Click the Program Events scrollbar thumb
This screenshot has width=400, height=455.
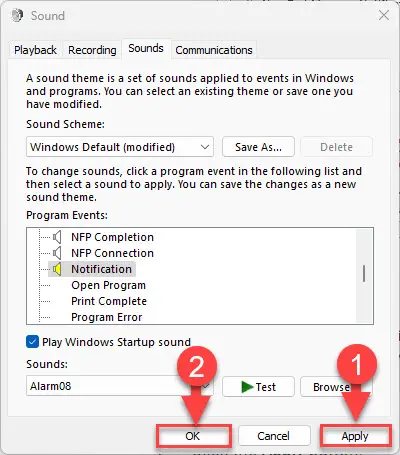coord(364,274)
